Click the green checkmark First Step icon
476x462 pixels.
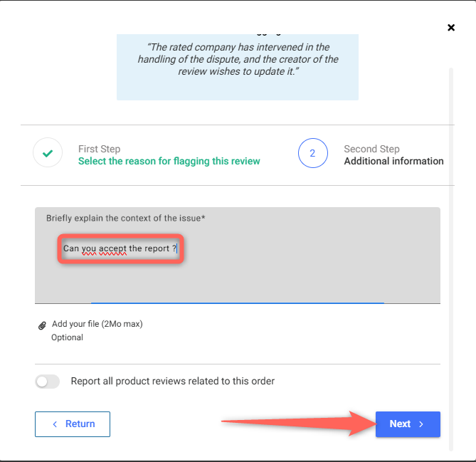[48, 153]
